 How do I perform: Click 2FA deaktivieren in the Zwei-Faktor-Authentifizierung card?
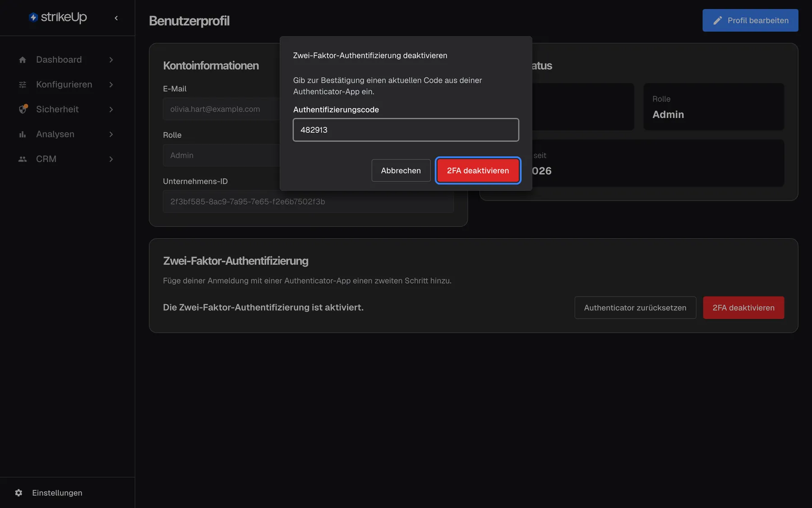click(743, 308)
